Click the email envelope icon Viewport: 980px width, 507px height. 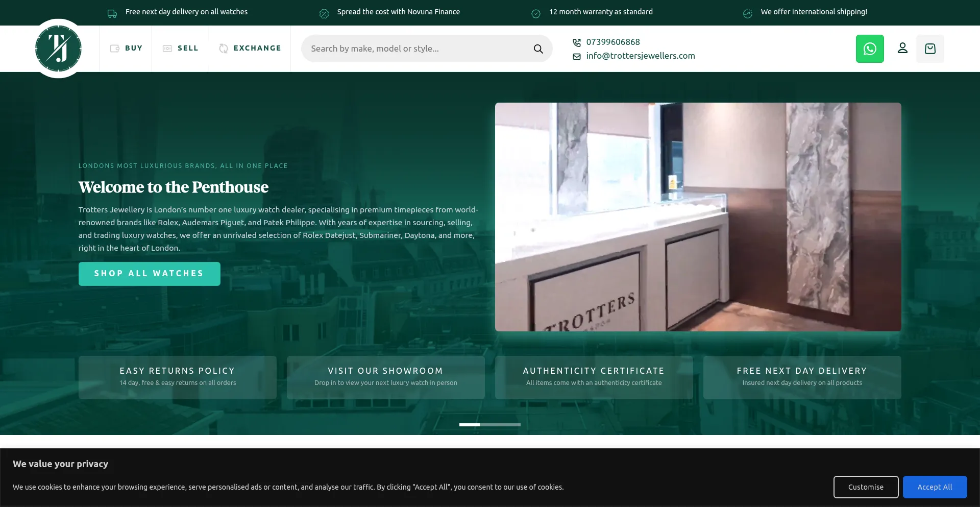click(x=577, y=56)
